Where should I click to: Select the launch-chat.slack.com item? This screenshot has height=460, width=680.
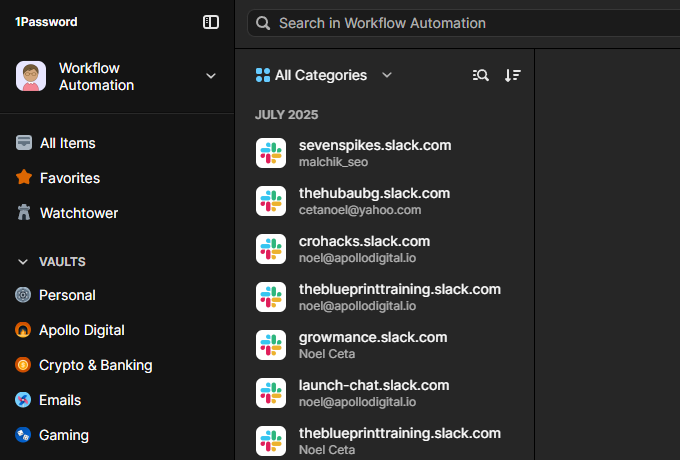(x=384, y=393)
